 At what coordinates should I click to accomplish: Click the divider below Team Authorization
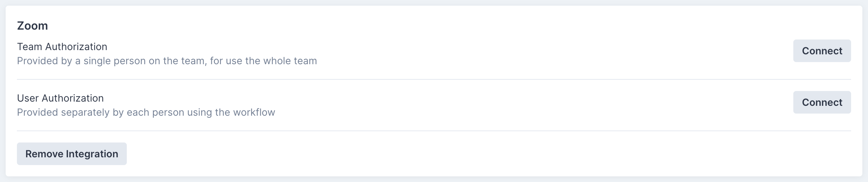(x=434, y=79)
